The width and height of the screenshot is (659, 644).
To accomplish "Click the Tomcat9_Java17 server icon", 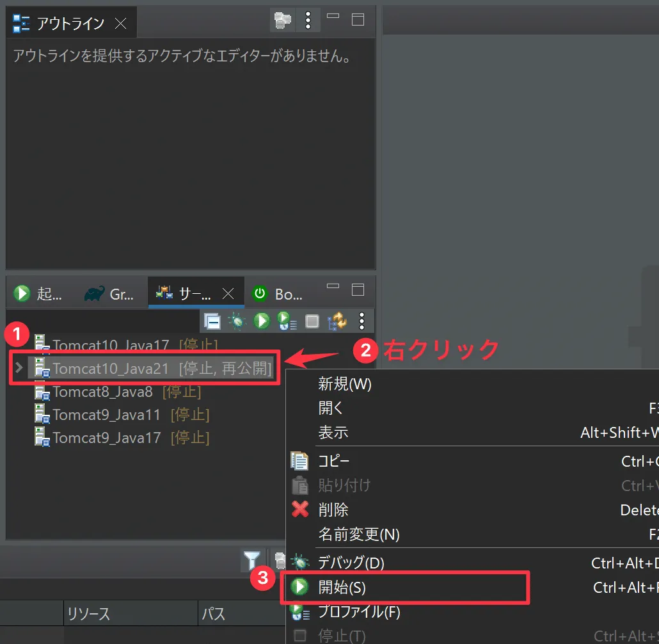I will [x=42, y=437].
